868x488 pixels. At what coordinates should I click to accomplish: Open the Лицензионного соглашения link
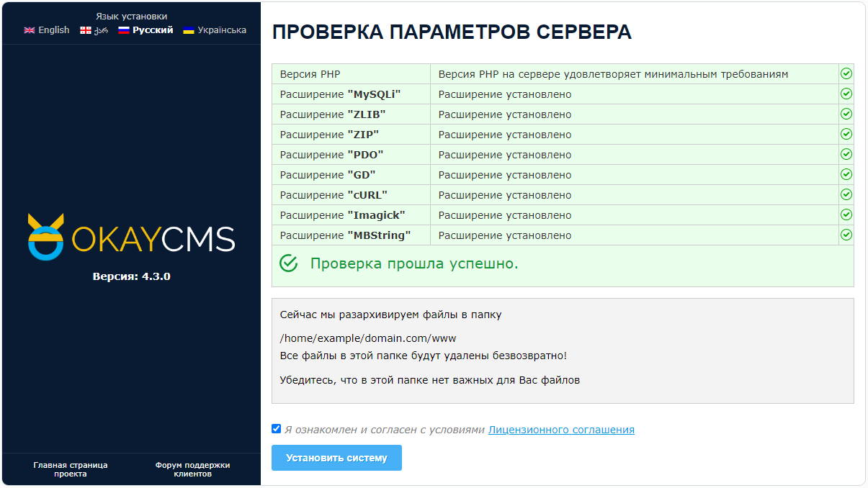pos(561,429)
